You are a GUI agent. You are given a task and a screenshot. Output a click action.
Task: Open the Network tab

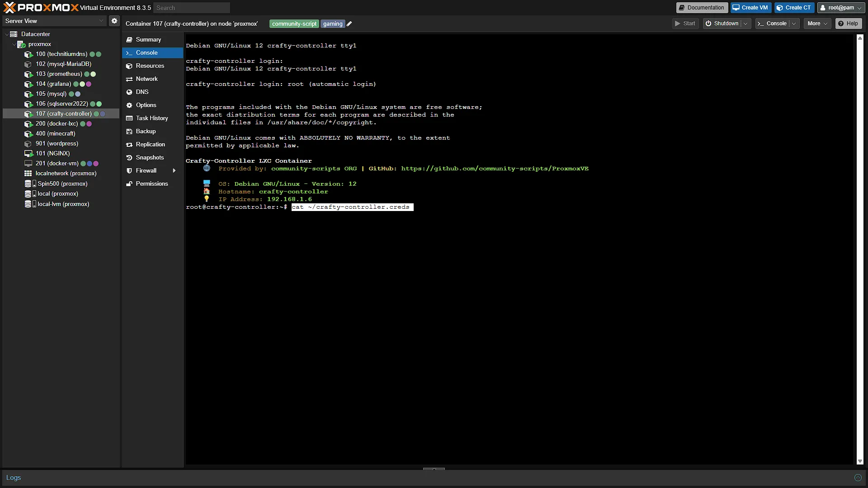point(152,79)
